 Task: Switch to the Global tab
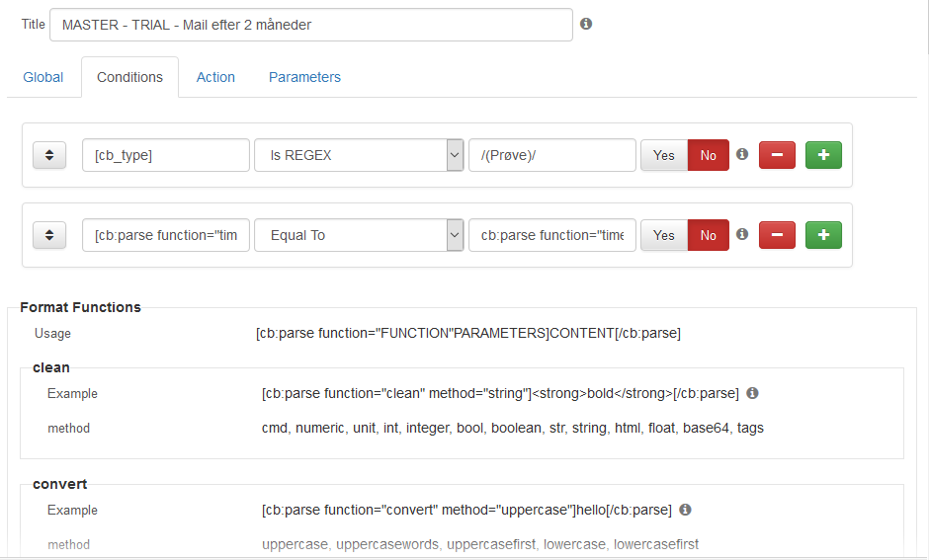coord(43,77)
